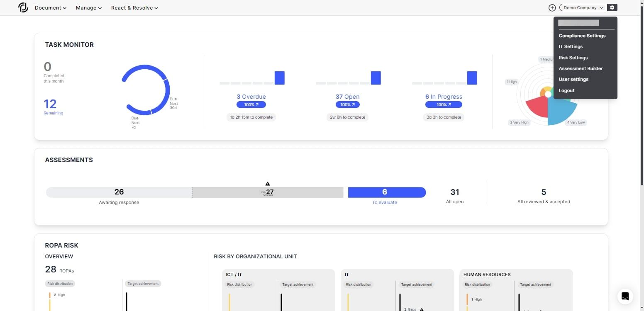This screenshot has height=311, width=644.
Task: Click the app logo in top bar
Action: (x=23, y=7)
